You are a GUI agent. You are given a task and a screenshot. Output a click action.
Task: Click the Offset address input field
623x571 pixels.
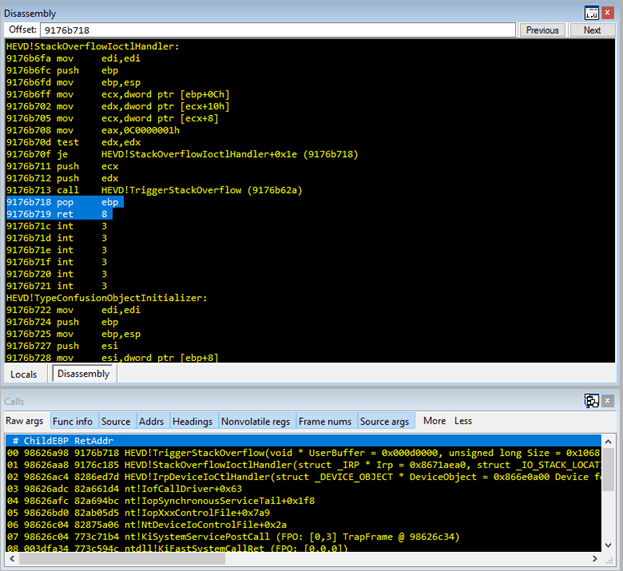coord(277,30)
